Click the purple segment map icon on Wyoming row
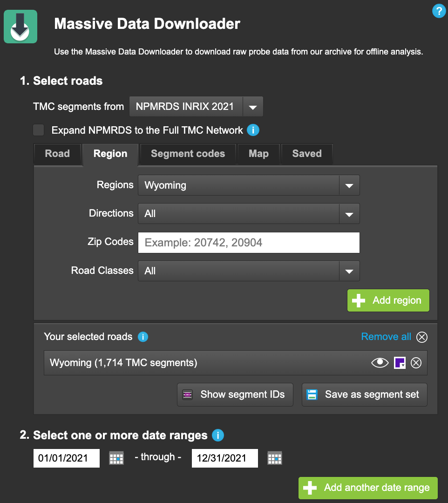Image resolution: width=448 pixels, height=503 pixels. pos(400,363)
